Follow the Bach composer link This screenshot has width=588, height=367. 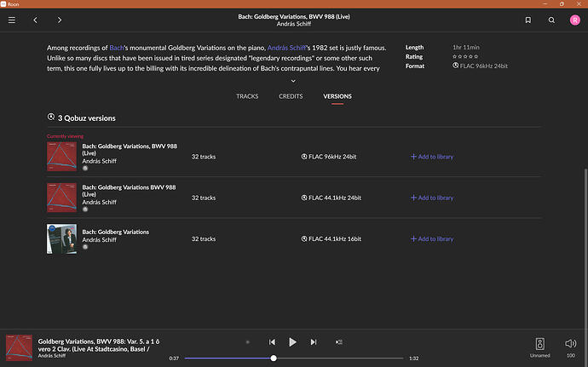pyautogui.click(x=117, y=48)
